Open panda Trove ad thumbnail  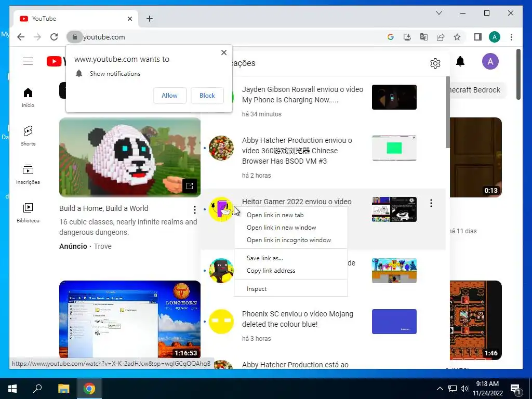[x=129, y=157]
